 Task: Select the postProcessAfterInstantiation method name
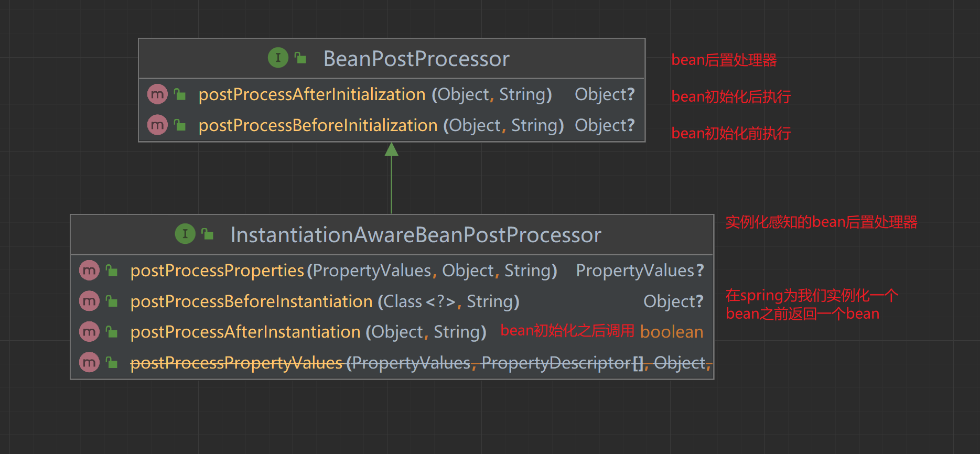tap(245, 332)
